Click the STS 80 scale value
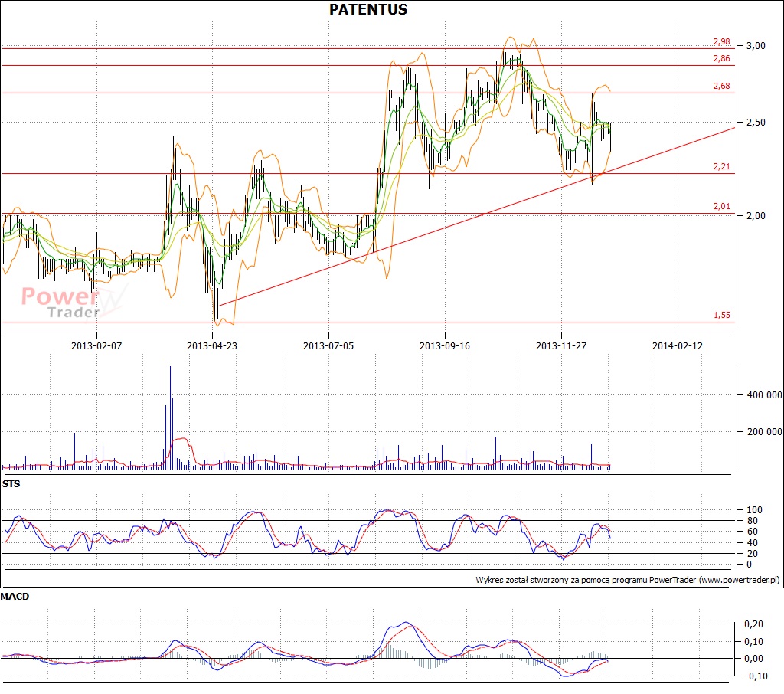This screenshot has height=694, width=784. tap(753, 521)
